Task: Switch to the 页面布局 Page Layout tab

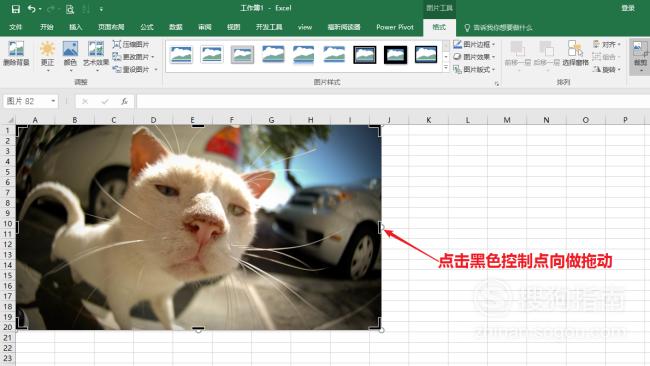Action: [x=111, y=27]
